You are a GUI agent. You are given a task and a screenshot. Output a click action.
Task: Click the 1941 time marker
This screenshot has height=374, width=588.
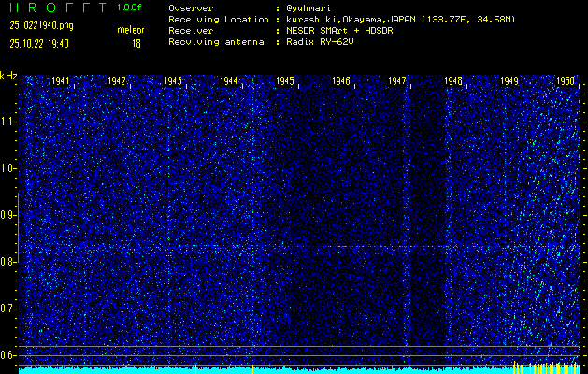tap(61, 82)
